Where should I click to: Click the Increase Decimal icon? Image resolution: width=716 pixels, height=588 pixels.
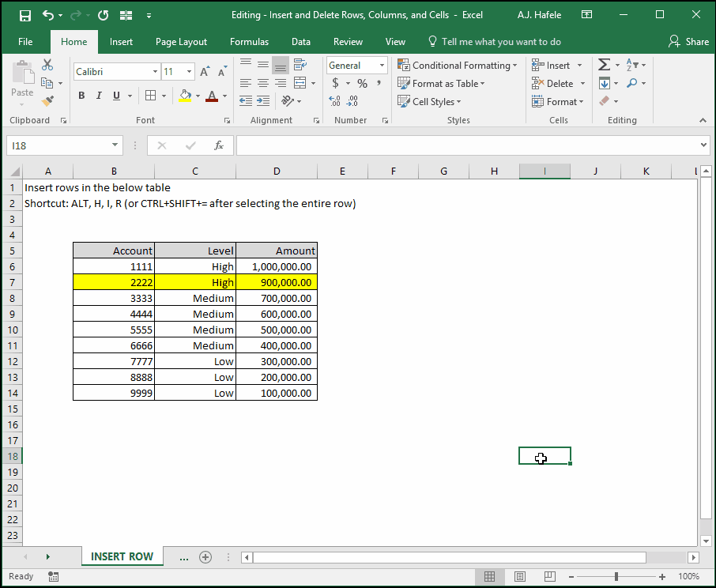click(x=335, y=101)
